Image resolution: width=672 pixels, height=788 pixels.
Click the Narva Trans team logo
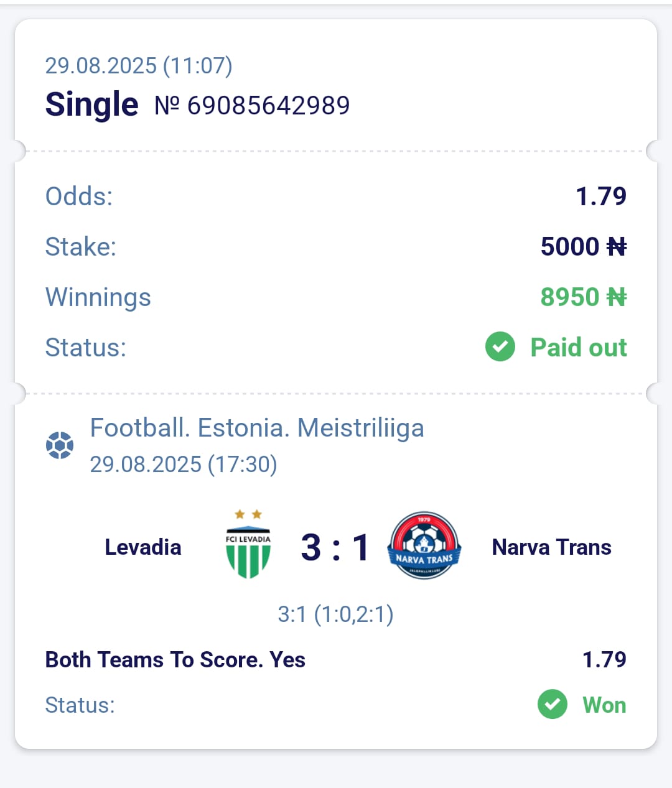click(424, 545)
